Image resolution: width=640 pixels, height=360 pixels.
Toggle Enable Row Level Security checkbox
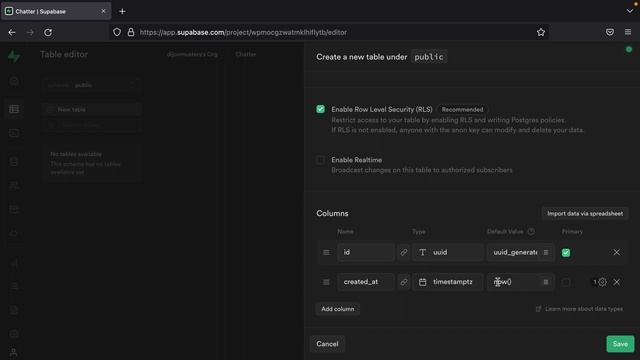[x=320, y=109]
